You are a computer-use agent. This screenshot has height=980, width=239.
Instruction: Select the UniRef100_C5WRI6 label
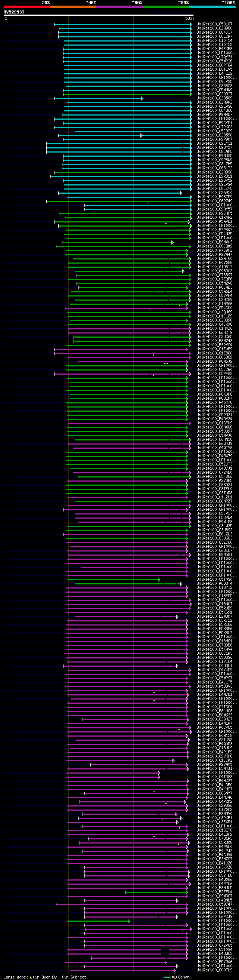pyautogui.click(x=215, y=61)
